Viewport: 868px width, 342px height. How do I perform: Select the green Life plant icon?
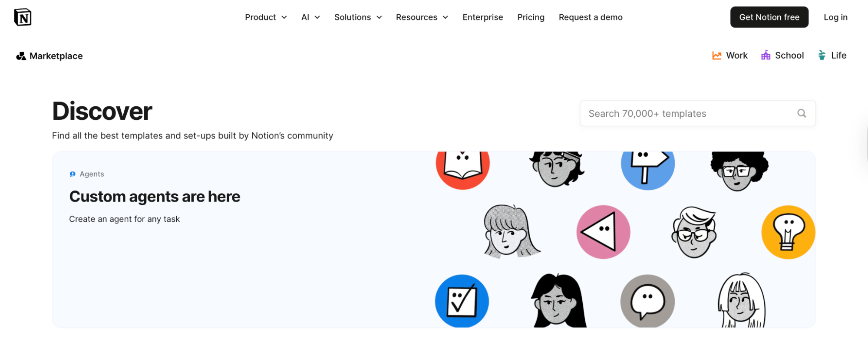tap(822, 55)
